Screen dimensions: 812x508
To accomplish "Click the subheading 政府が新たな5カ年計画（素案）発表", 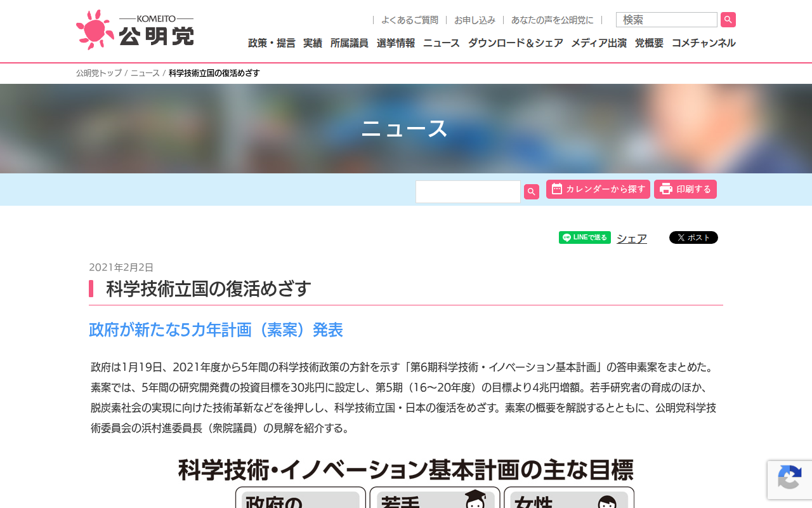I will point(216,330).
